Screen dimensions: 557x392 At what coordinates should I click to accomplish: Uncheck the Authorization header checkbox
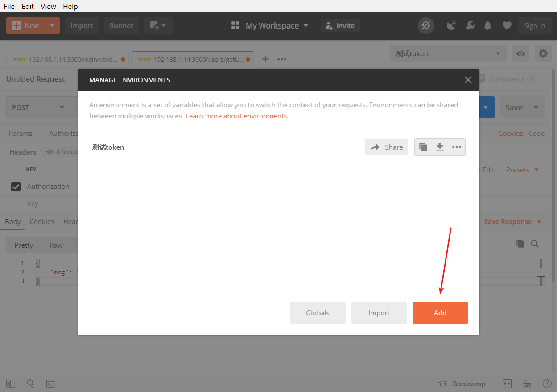16,187
